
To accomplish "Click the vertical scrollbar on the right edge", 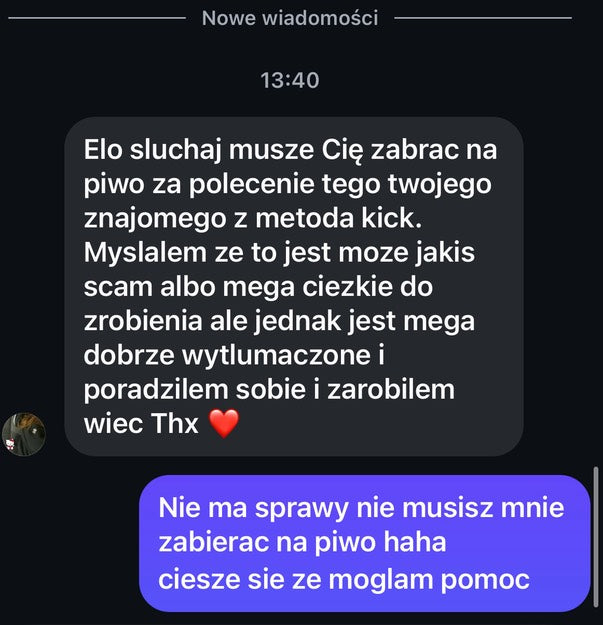I will click(x=596, y=537).
